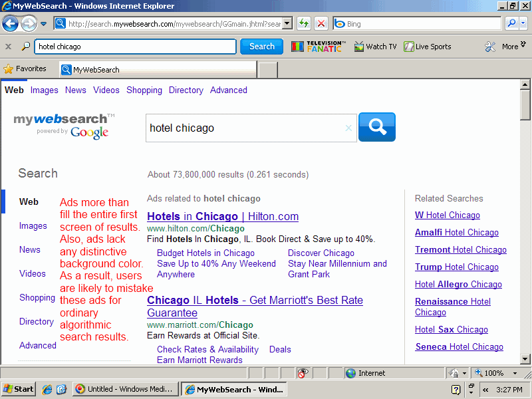Image resolution: width=532 pixels, height=399 pixels.
Task: Click the address bar URL field
Action: [174, 24]
